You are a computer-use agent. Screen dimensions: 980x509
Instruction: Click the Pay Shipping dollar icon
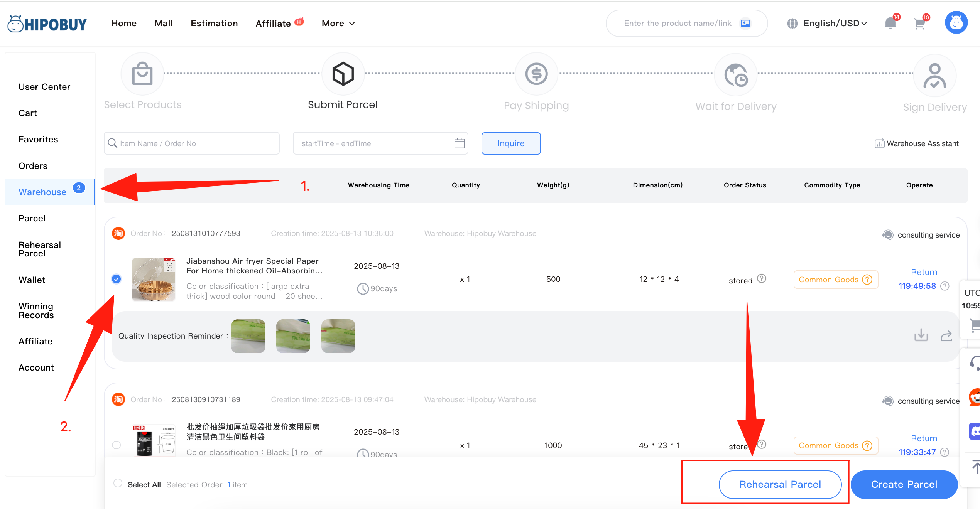click(x=536, y=74)
